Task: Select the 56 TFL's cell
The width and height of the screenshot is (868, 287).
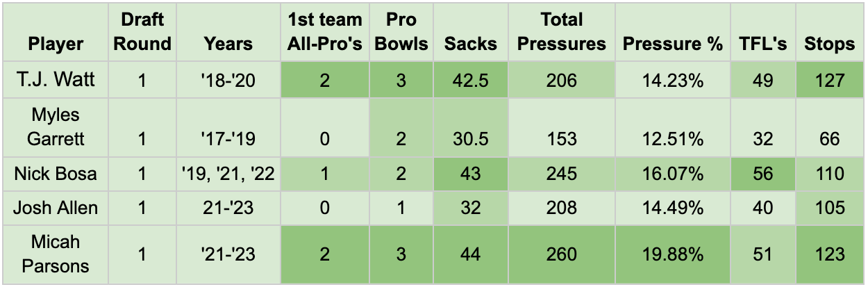Action: pyautogui.click(x=763, y=173)
